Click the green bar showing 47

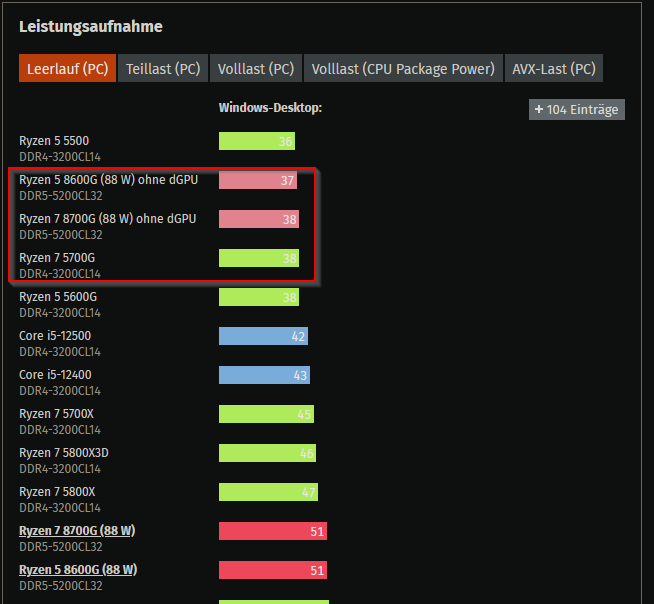[269, 492]
